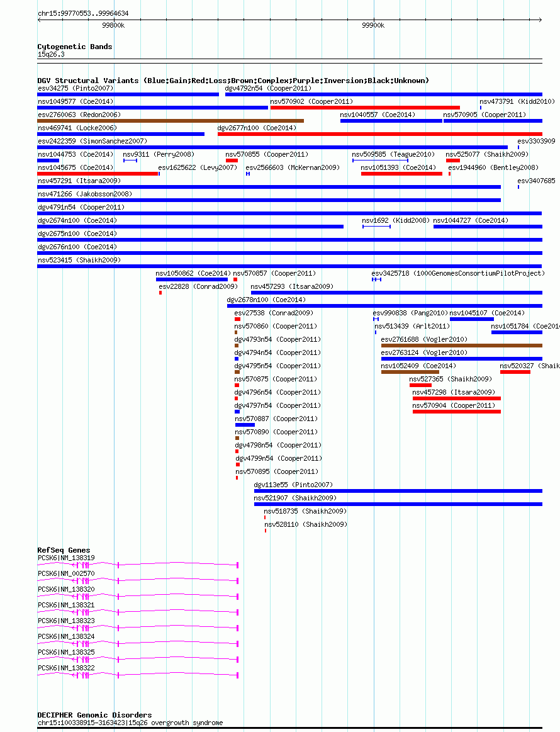Screen dimensions: 560x732
Task: Select esv2566603 (McKernan2009) label
Action: point(293,167)
